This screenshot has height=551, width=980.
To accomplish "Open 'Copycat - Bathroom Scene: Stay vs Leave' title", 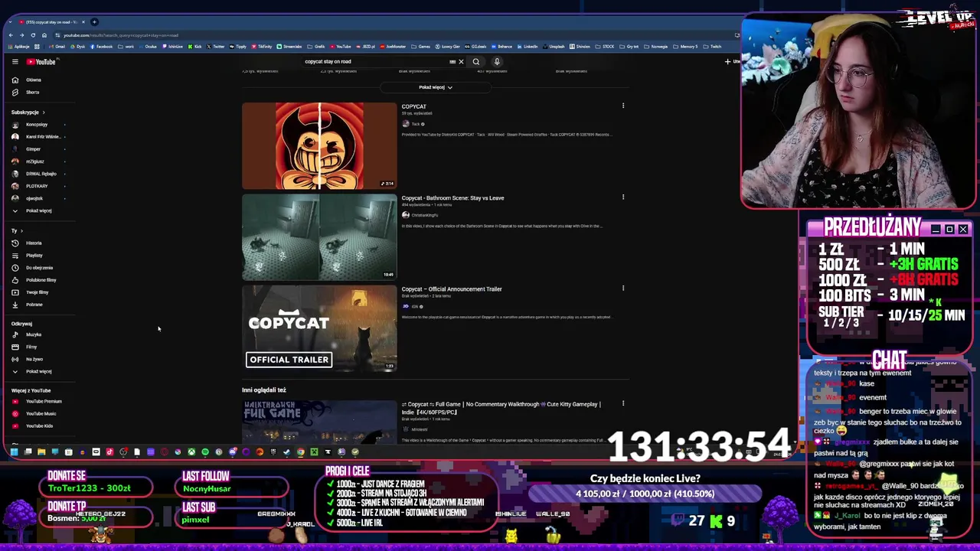I will point(452,198).
